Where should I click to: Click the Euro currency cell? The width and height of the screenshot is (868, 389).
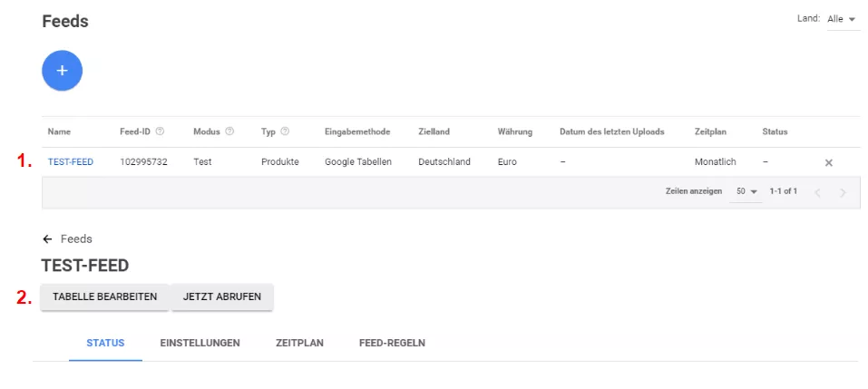tap(507, 162)
